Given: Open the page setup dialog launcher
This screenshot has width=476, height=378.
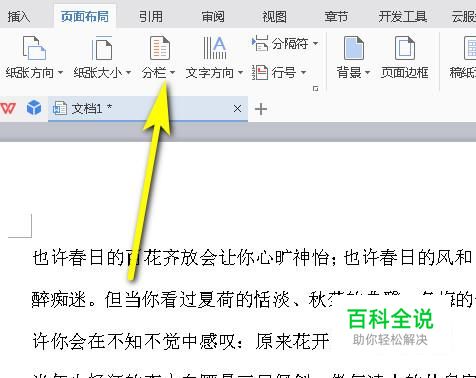Looking at the screenshot, I should point(315,89).
